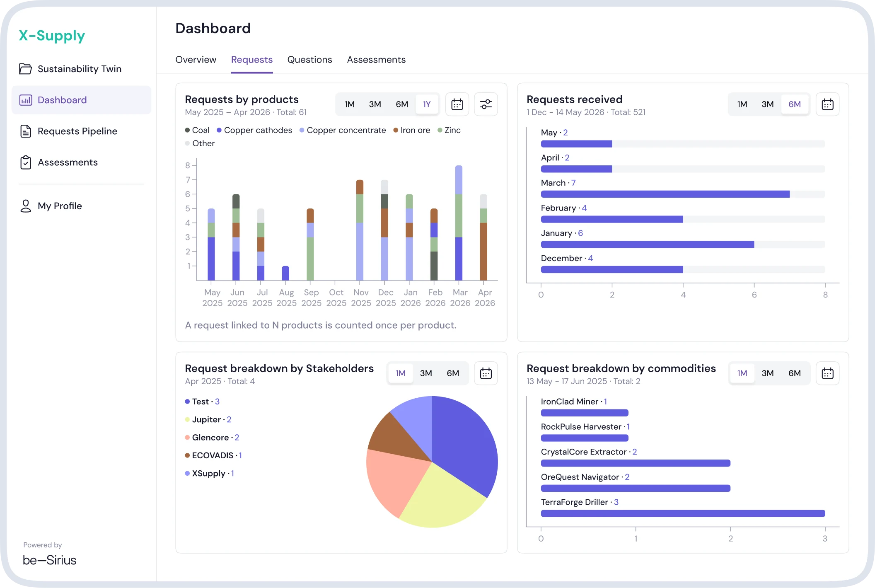Set Stakeholders breakdown range to 1M
This screenshot has width=875, height=588.
pos(400,373)
